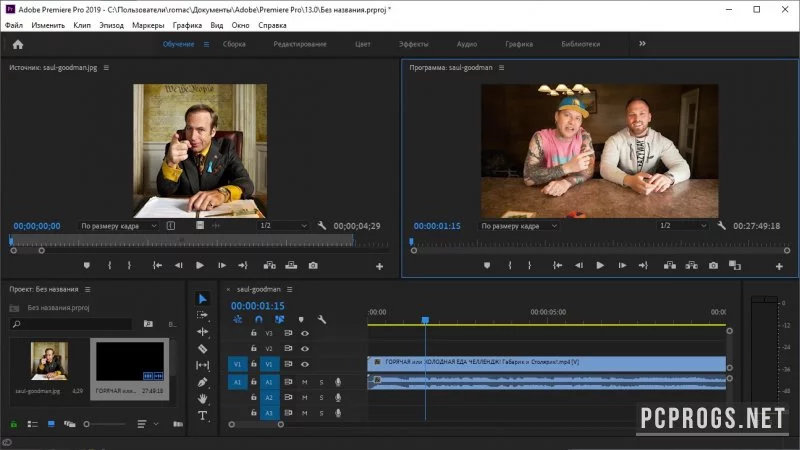The height and width of the screenshot is (450, 800).
Task: Open Source monitor playback resolution dropdown
Action: tap(283, 226)
